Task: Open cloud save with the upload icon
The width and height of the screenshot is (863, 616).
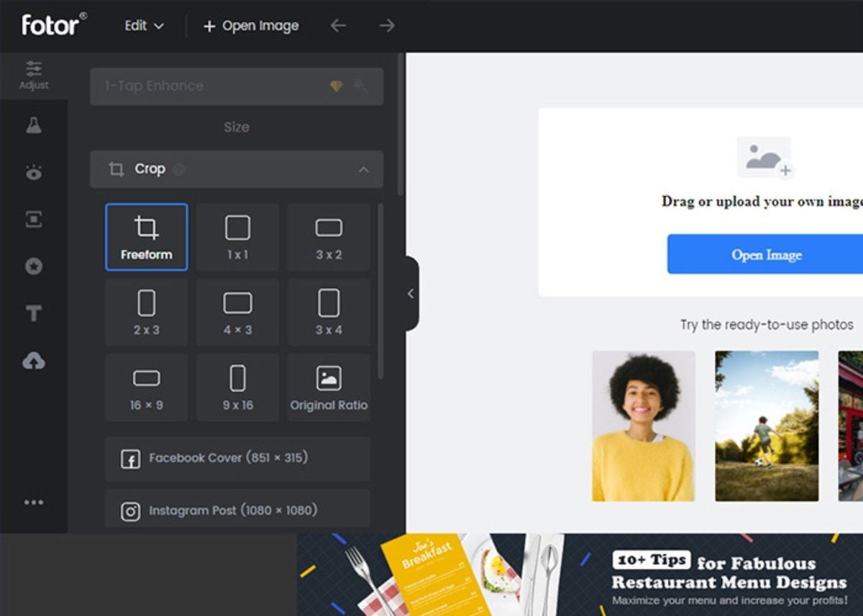Action: click(34, 362)
